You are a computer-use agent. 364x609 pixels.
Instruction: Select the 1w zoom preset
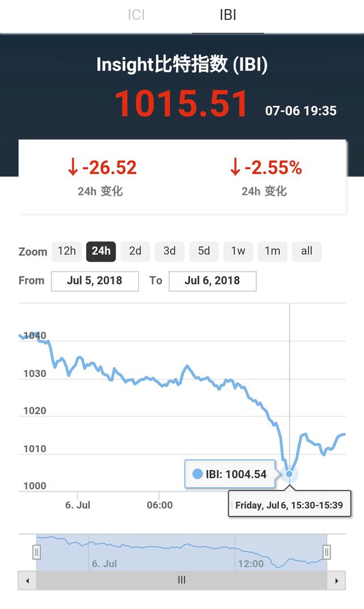pos(238,251)
